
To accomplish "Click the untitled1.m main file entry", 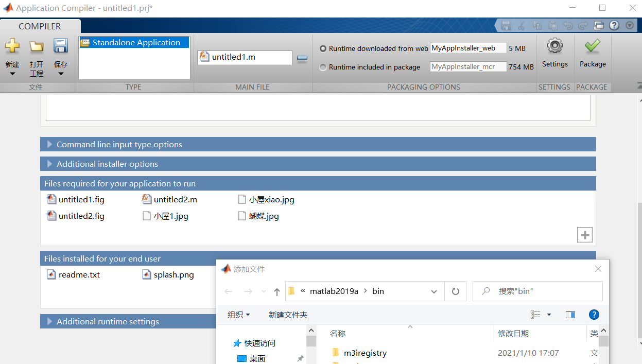I will pos(245,57).
